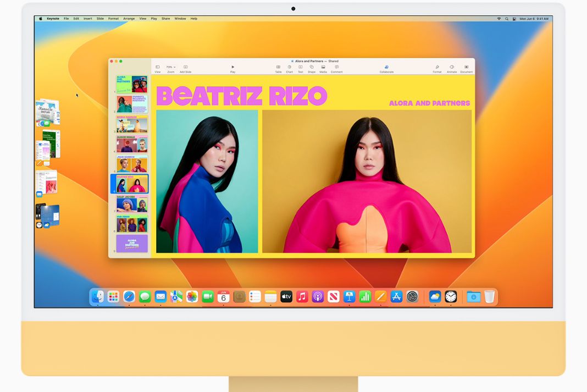Screen dimensions: 587x392
Task: Toggle the Format inspector panel
Action: (437, 67)
